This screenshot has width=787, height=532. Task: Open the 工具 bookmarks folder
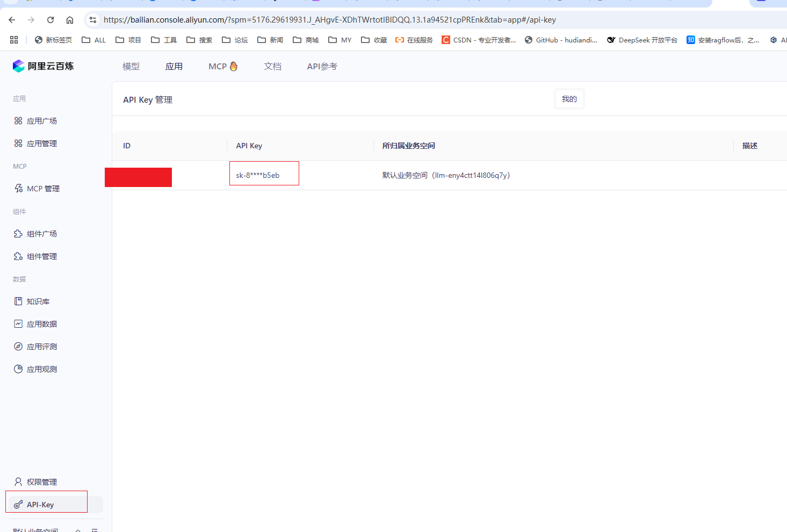coord(163,40)
